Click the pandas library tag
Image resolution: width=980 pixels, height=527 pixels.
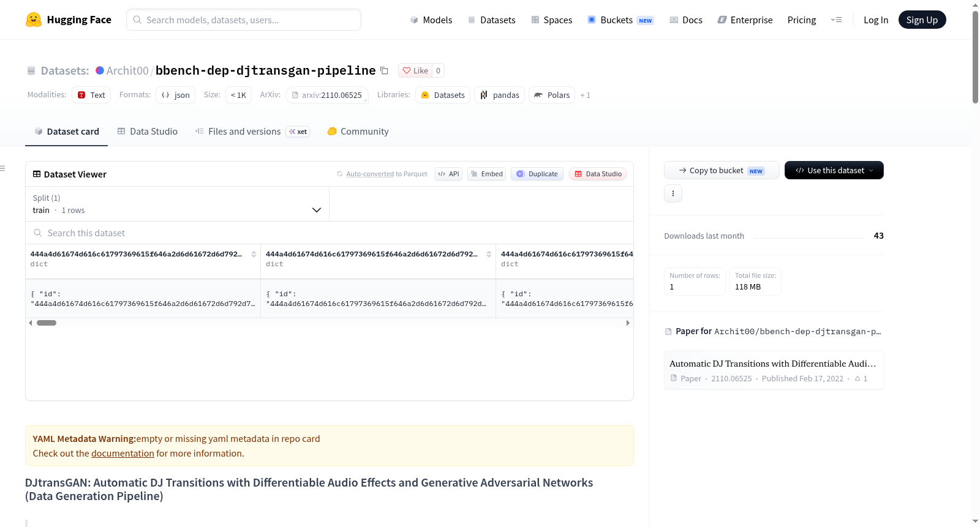click(499, 95)
